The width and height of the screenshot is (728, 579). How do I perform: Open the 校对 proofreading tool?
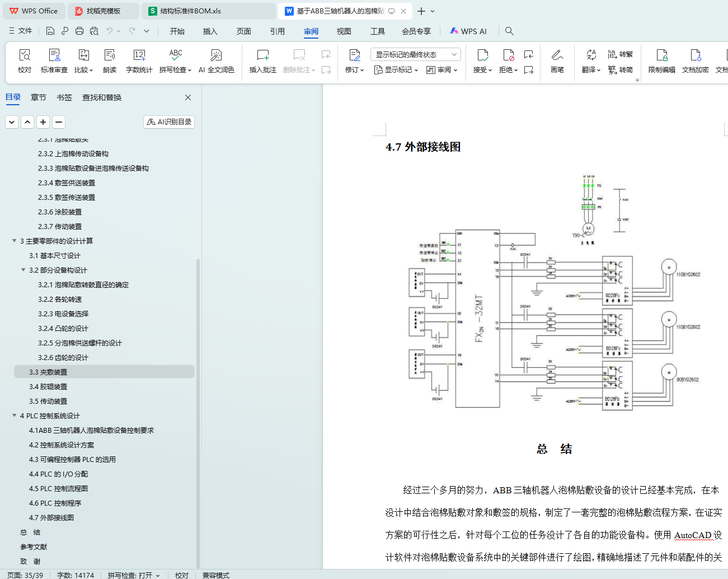25,61
